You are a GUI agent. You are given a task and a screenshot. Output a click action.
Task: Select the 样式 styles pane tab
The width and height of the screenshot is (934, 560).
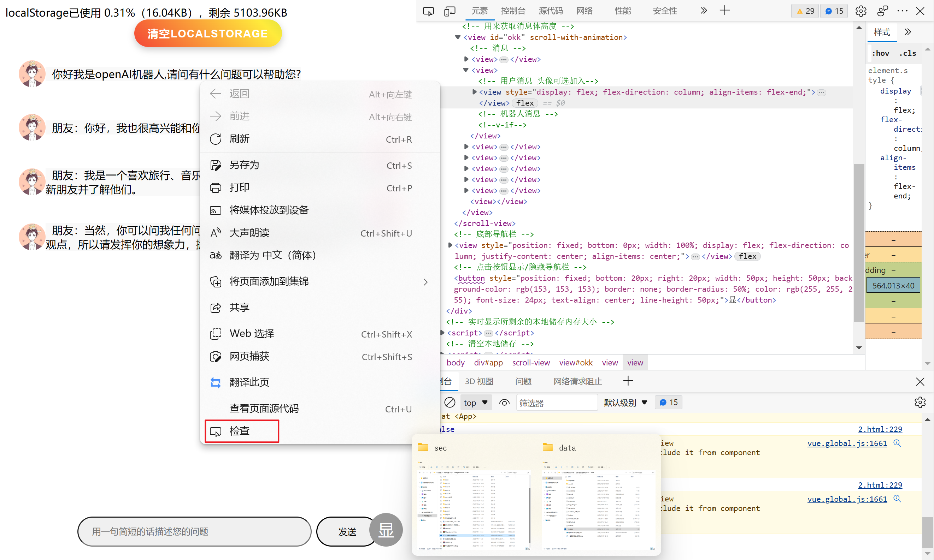[x=882, y=32]
